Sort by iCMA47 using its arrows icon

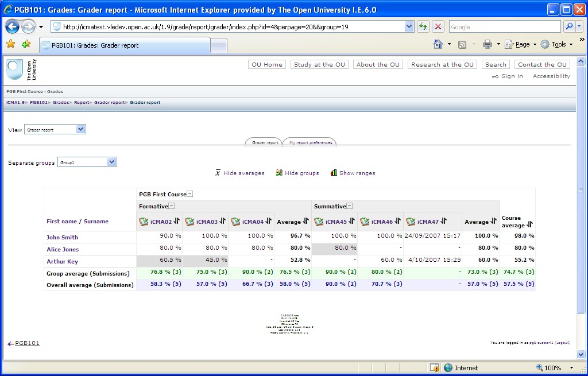click(x=444, y=221)
